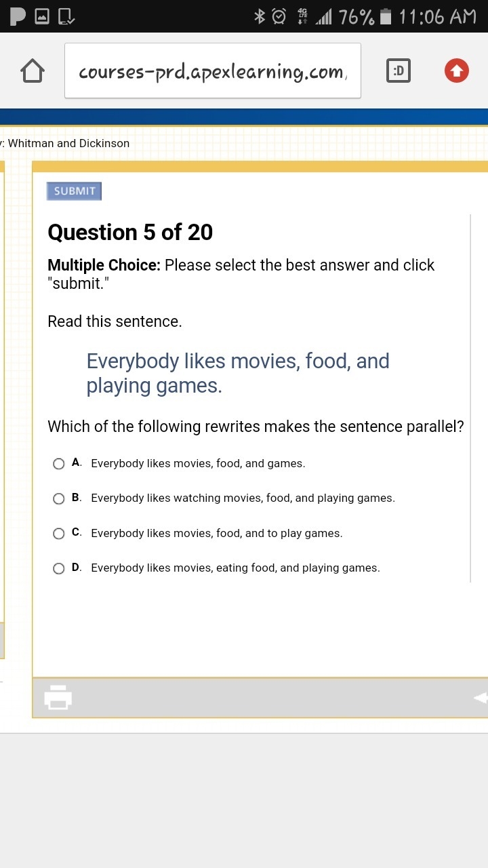The width and height of the screenshot is (488, 868).
Task: Select radio button for answer A
Action: coord(59,464)
